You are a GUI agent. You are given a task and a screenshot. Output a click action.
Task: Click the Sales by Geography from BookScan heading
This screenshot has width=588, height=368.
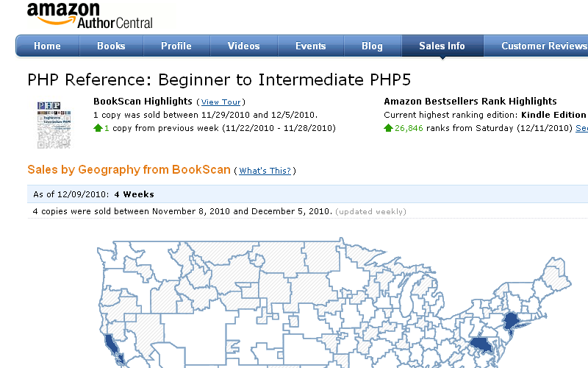(x=129, y=170)
